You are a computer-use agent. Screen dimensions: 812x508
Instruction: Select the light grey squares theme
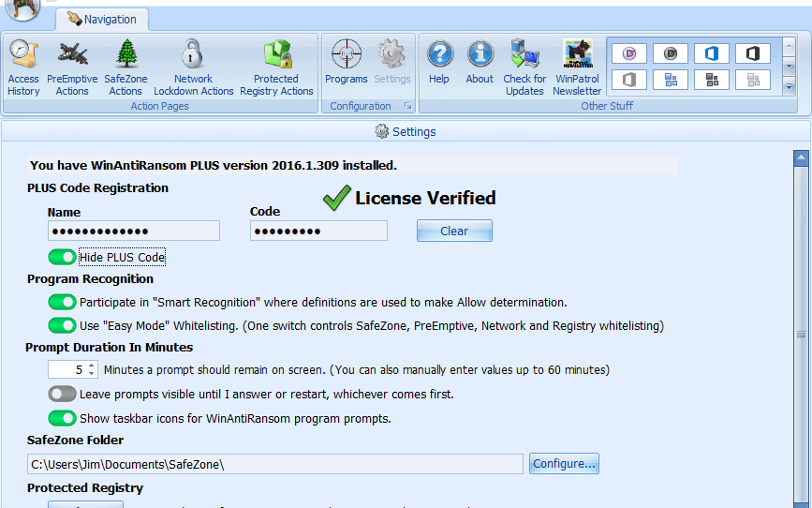753,80
